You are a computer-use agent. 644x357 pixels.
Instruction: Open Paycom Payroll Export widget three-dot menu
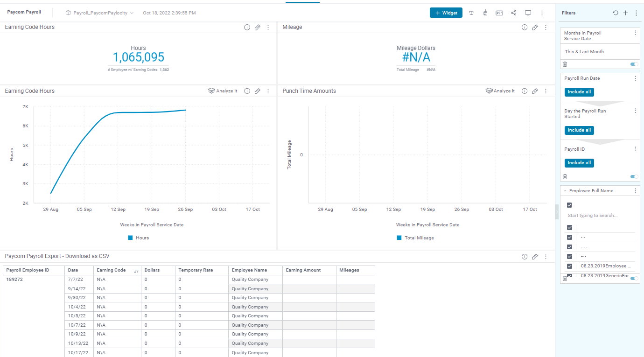pos(546,257)
